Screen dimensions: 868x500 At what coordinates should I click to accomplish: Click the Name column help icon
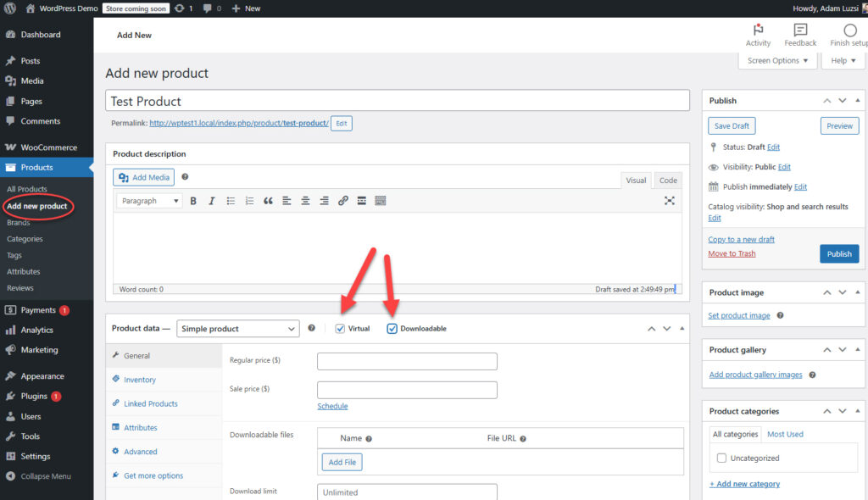point(369,438)
